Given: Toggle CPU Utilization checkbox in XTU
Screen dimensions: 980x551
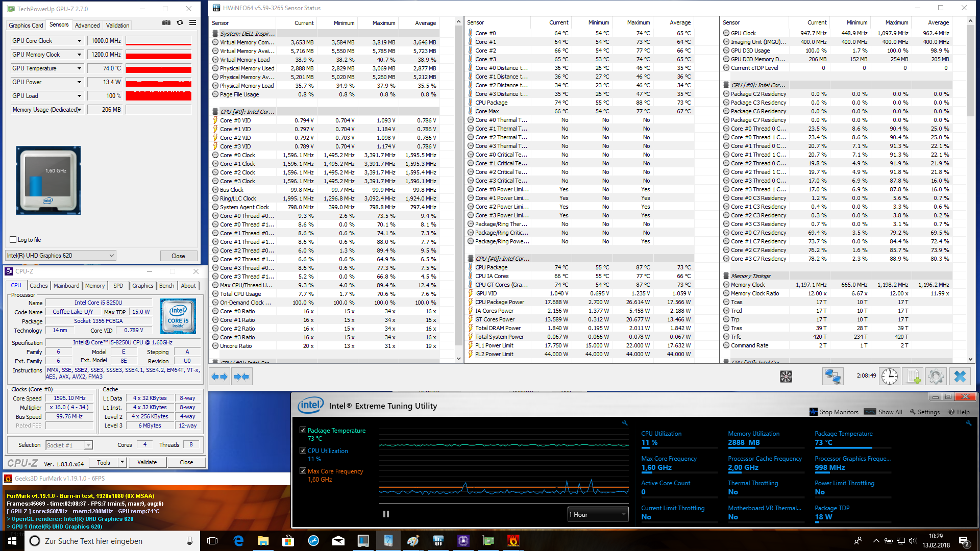Looking at the screenshot, I should click(303, 450).
